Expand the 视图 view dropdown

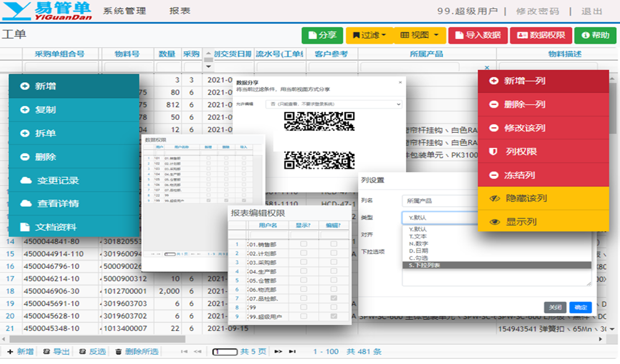point(420,35)
